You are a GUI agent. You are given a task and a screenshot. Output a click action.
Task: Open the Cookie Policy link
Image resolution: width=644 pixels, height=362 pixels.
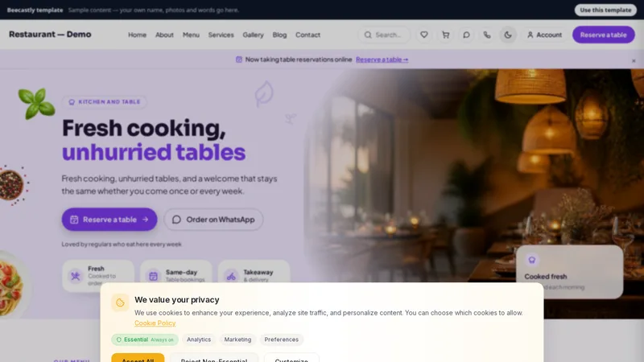click(x=155, y=323)
